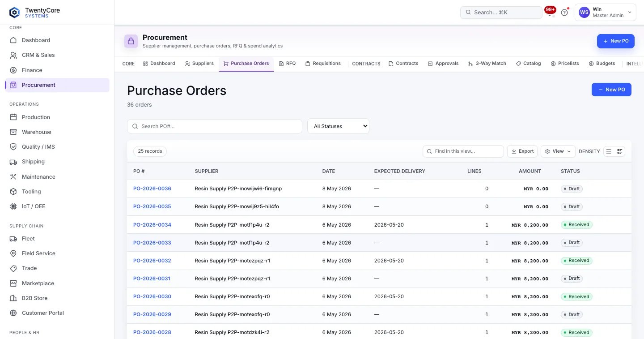Image resolution: width=644 pixels, height=339 pixels.
Task: Switch to the RFQ tab
Action: (x=287, y=64)
